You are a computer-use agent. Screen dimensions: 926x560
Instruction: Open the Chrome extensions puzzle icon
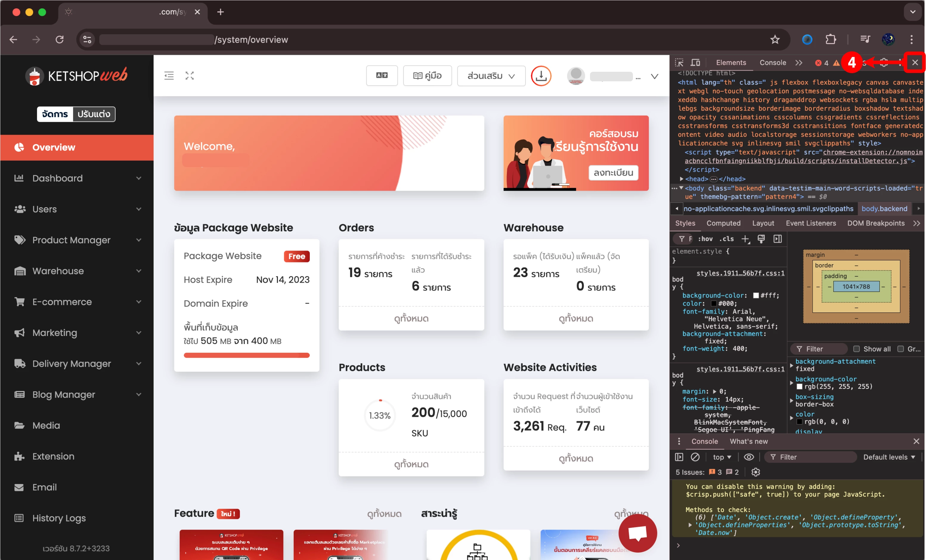(831, 39)
